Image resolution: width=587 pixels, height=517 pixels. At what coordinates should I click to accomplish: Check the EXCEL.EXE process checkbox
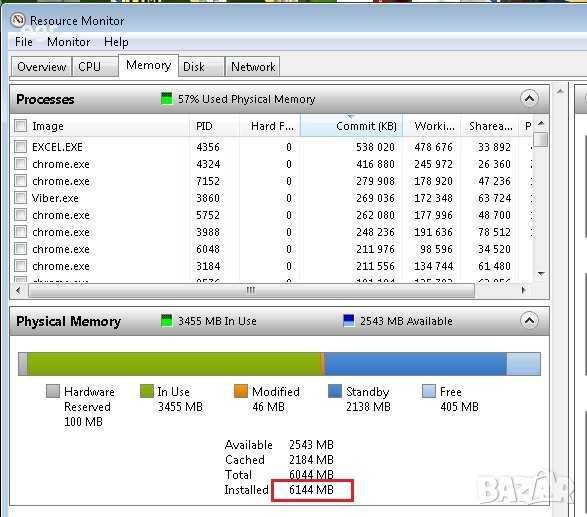[21, 147]
